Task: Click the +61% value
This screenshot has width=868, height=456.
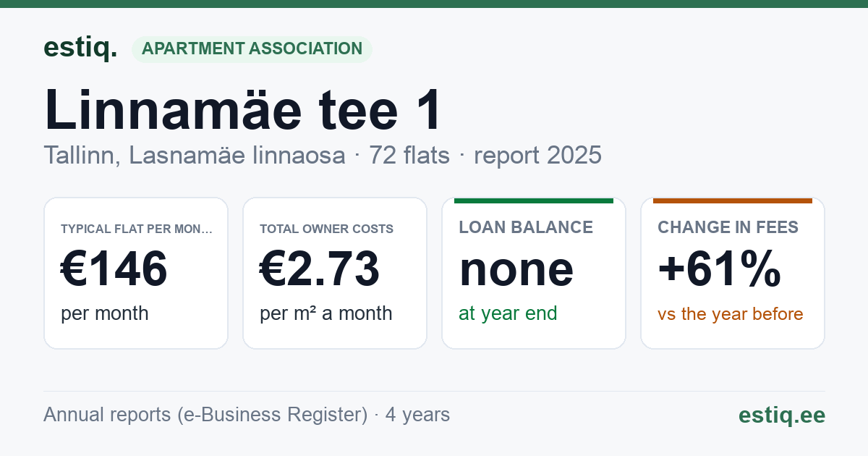Action: (719, 269)
